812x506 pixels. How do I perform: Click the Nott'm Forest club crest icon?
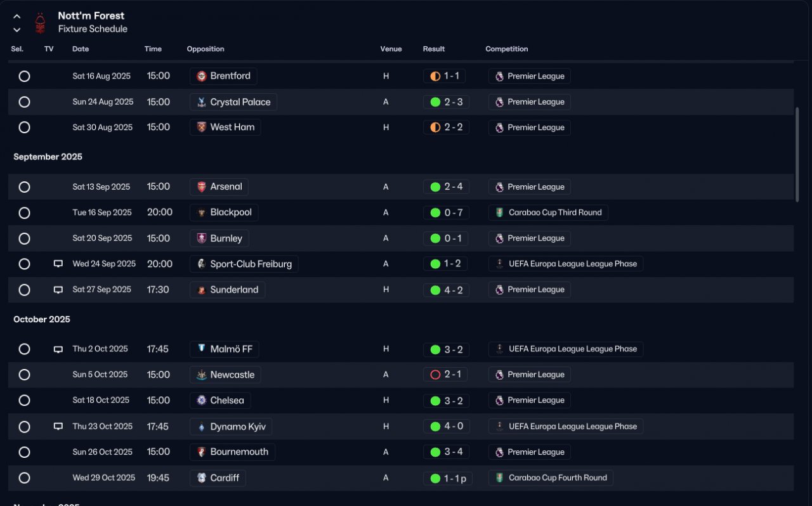41,23
